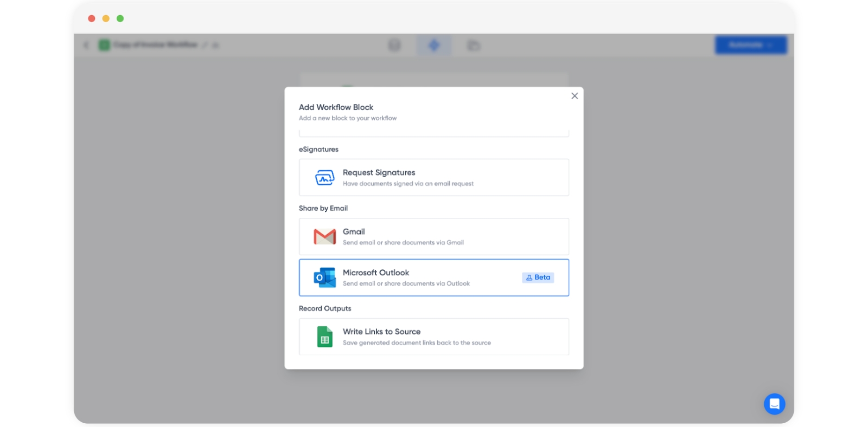Select the Microsoft Outlook block title
The width and height of the screenshot is (868, 427).
[375, 273]
